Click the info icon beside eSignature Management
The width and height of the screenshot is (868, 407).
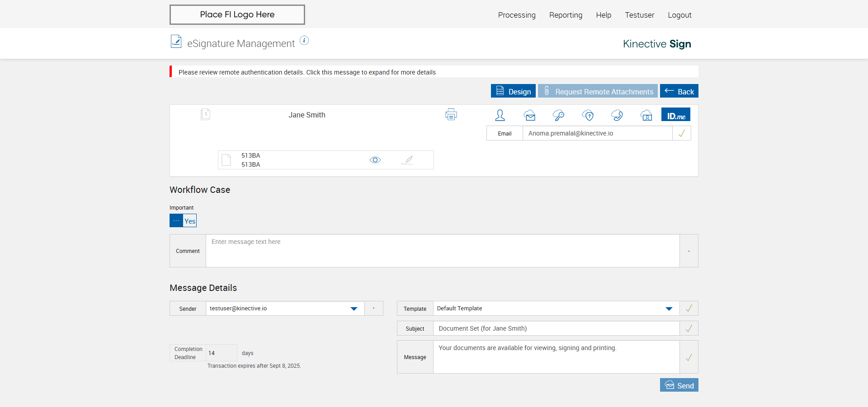pos(305,41)
